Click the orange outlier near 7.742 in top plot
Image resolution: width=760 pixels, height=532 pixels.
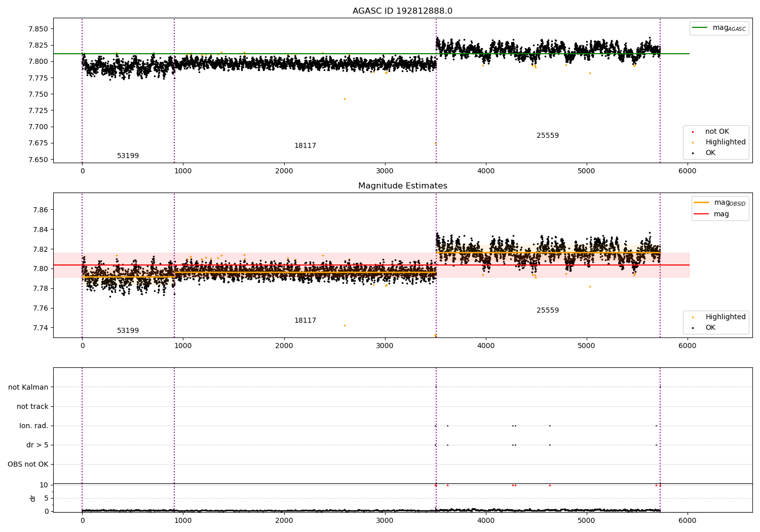[x=345, y=99]
